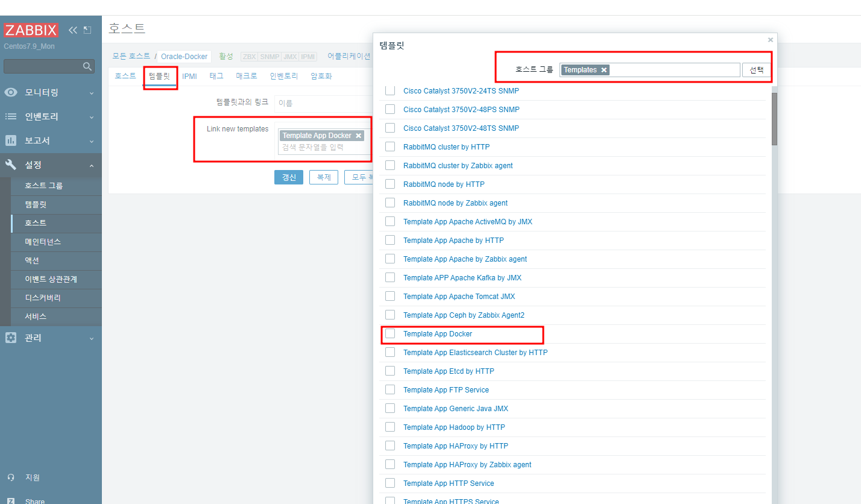Check Template App Ceph by Zabbix Agent2 checkbox
The width and height of the screenshot is (861, 504).
pyautogui.click(x=390, y=315)
